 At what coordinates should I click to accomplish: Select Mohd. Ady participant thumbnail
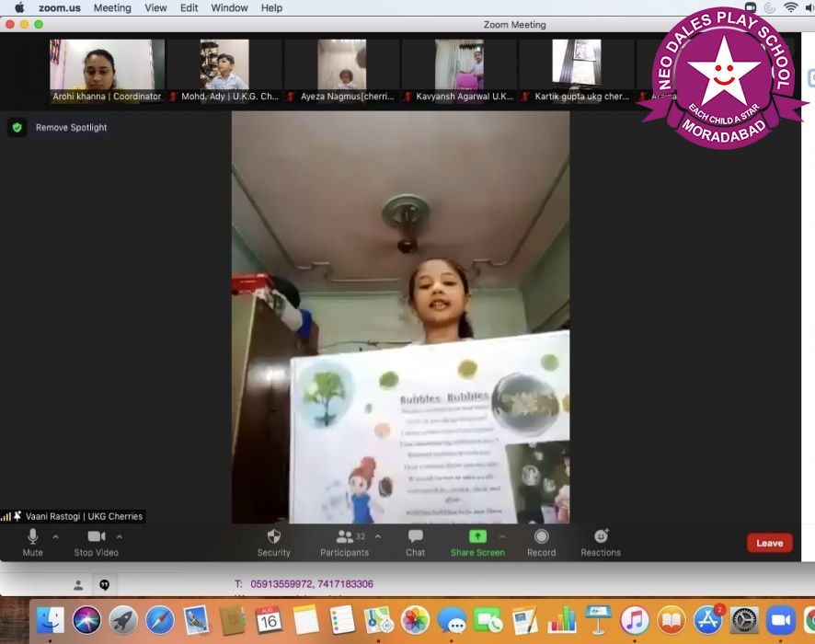(224, 71)
